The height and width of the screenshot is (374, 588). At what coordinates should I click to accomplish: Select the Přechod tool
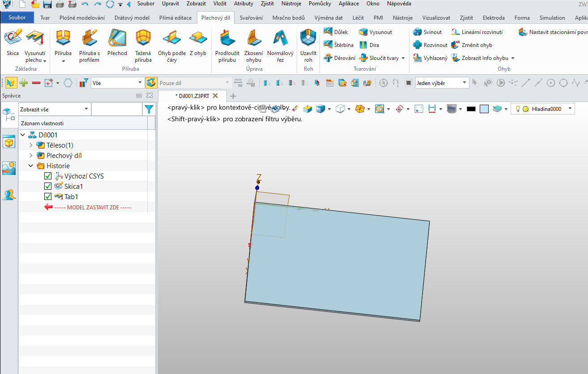pos(117,42)
